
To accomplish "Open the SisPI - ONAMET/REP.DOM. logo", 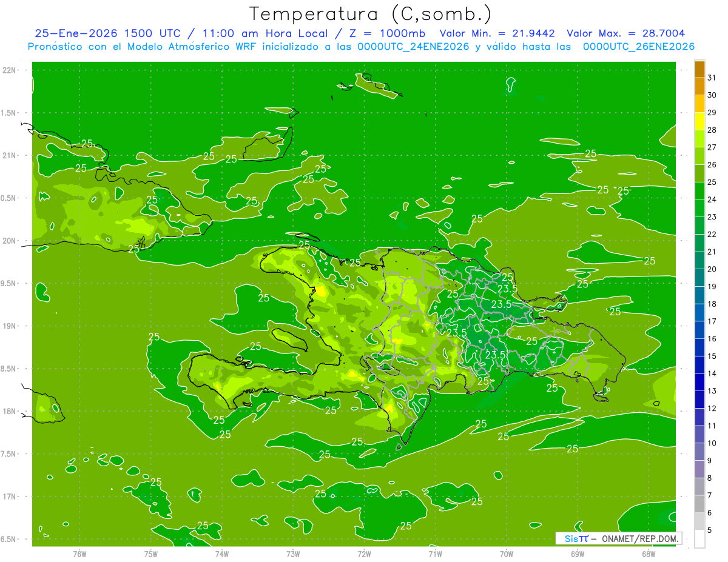I will click(x=618, y=538).
